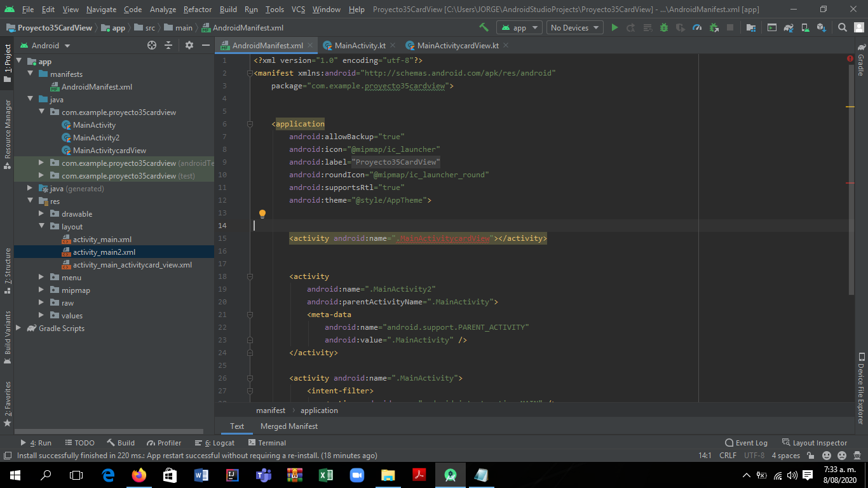The image size is (868, 488).
Task: Open the No Devices dropdown
Action: tap(575, 28)
